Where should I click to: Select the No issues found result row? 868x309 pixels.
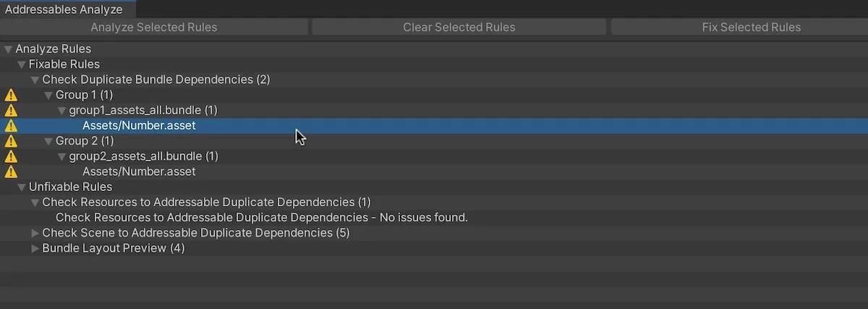[x=434, y=217]
